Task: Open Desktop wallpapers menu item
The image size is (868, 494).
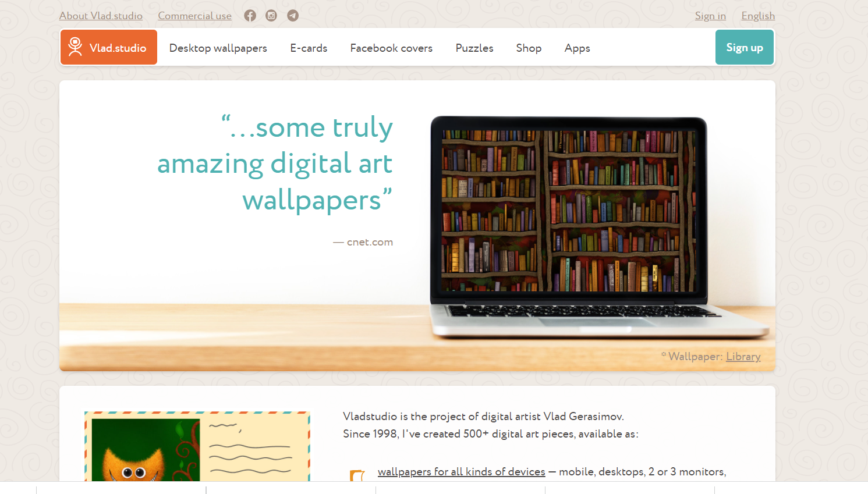Action: (218, 48)
